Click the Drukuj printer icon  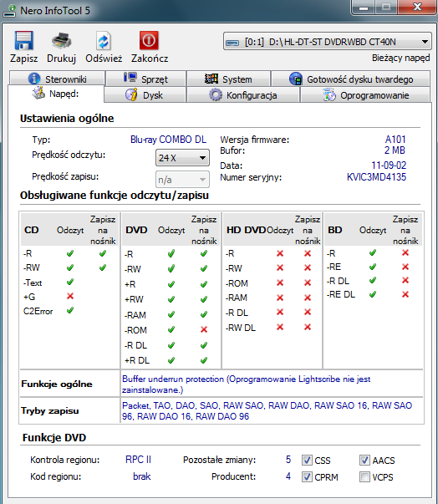pyautogui.click(x=61, y=41)
